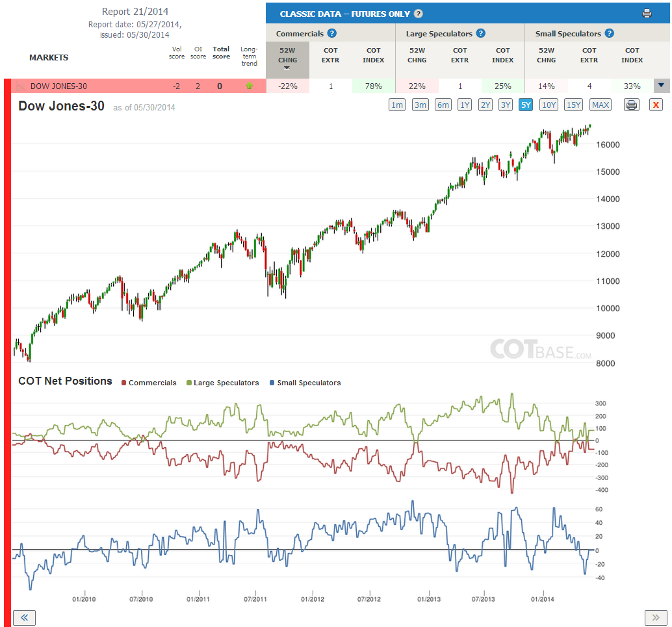Select the 15Y time range
Viewport: 672px width, 627px height.
(x=573, y=105)
